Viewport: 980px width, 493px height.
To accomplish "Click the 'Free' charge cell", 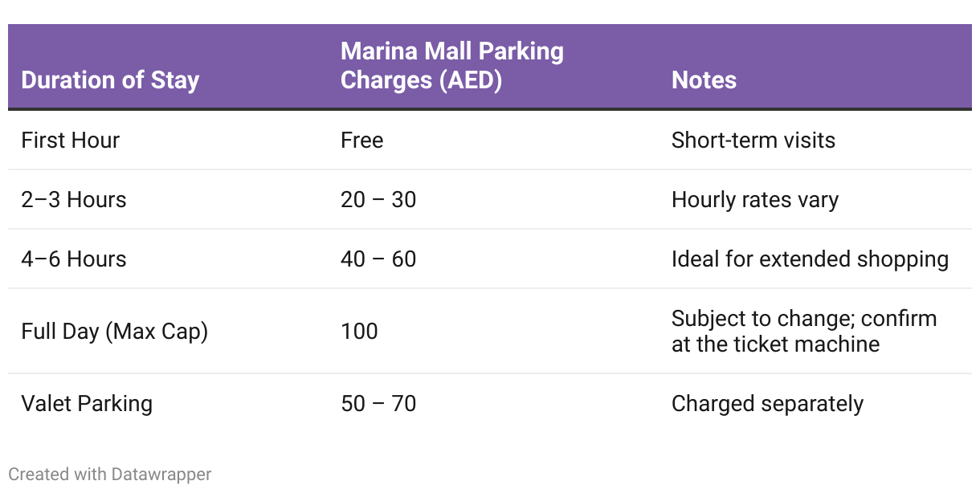I will (x=362, y=140).
